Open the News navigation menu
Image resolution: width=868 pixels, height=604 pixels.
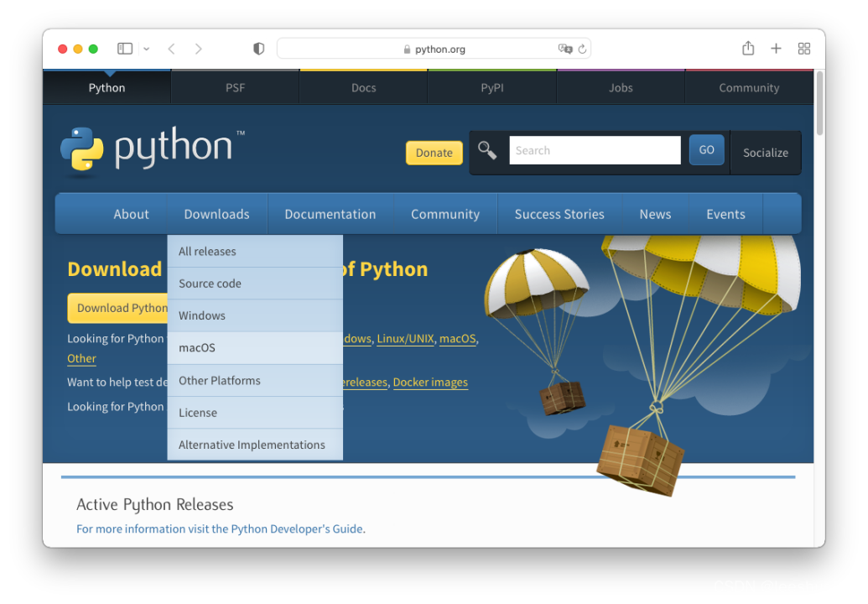[x=656, y=214]
